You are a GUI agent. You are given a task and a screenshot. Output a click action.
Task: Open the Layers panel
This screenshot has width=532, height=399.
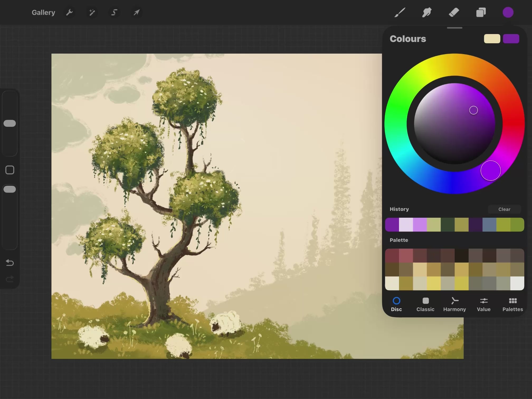click(481, 12)
